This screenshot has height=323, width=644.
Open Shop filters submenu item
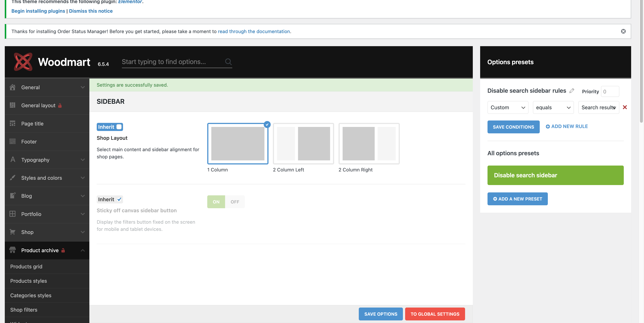(24, 310)
